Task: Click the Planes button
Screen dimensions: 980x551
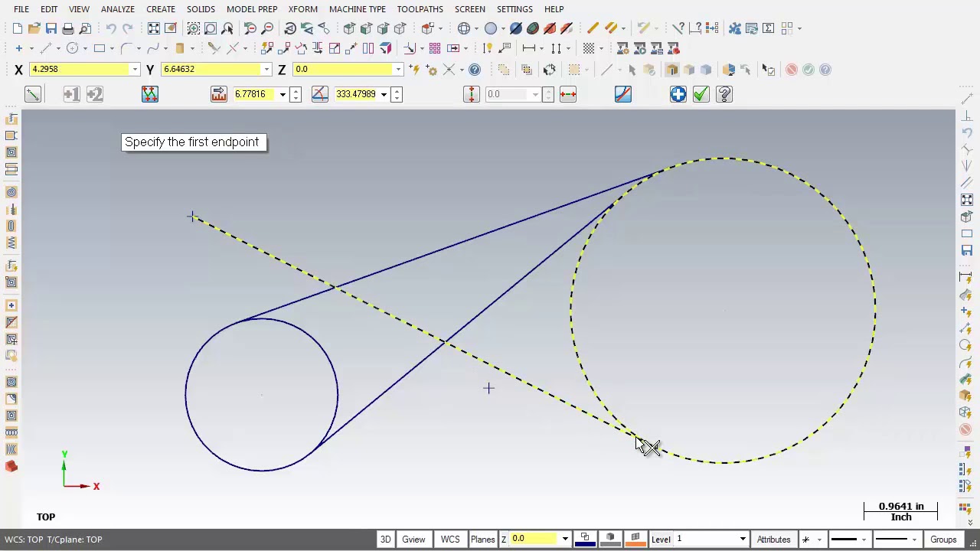Action: click(x=482, y=540)
